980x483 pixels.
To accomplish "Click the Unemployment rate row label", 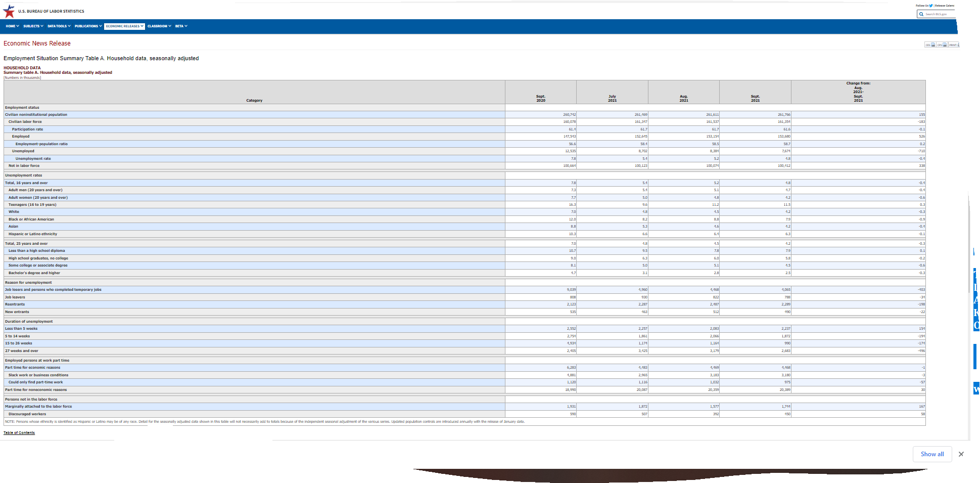I will click(33, 159).
